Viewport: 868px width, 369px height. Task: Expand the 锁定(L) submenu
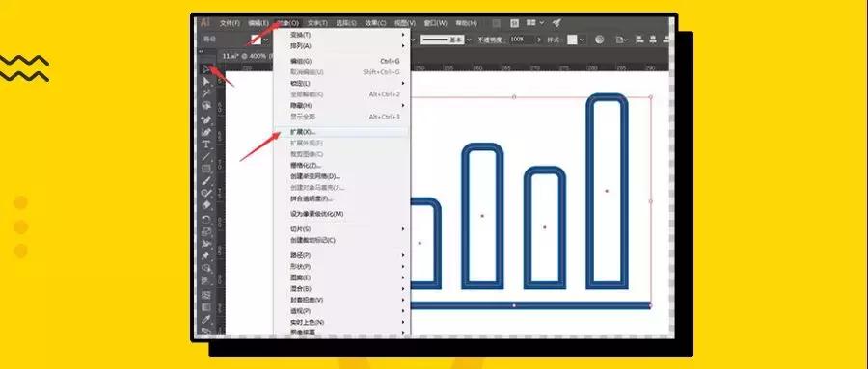[341, 83]
